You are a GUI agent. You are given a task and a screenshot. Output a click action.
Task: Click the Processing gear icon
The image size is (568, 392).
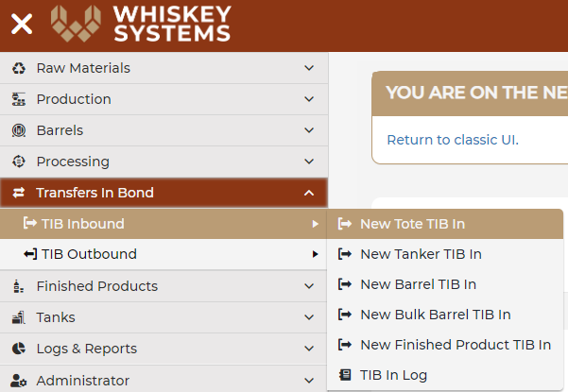pyautogui.click(x=19, y=162)
